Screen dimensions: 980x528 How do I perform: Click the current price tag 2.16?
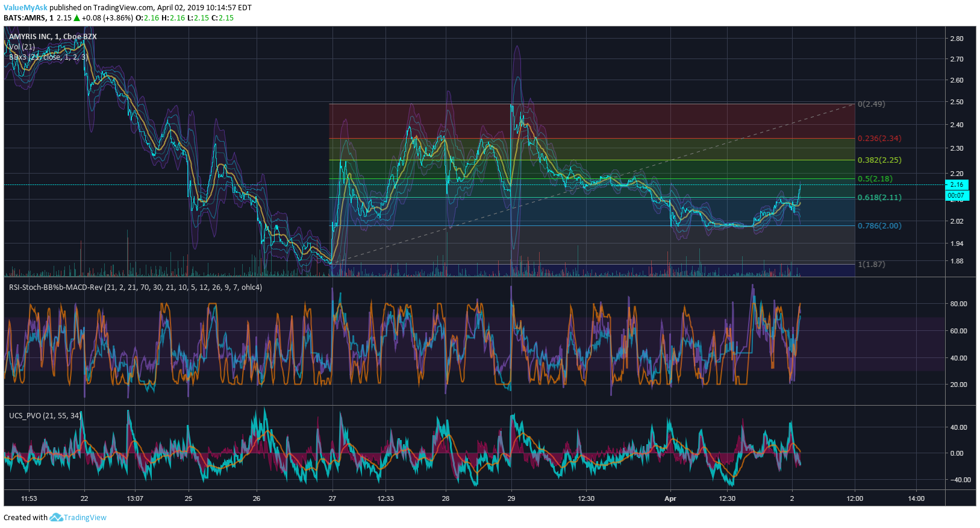(x=957, y=184)
